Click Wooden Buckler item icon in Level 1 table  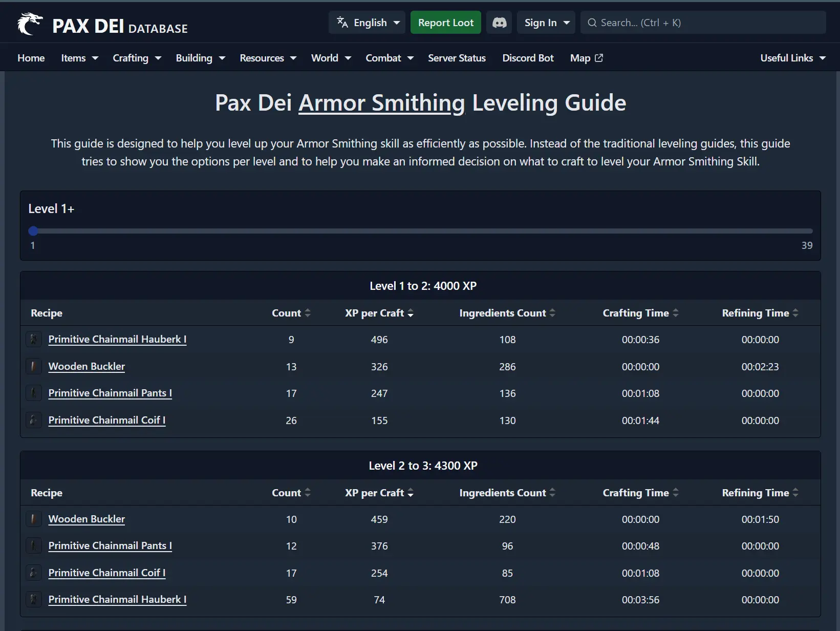coord(34,366)
